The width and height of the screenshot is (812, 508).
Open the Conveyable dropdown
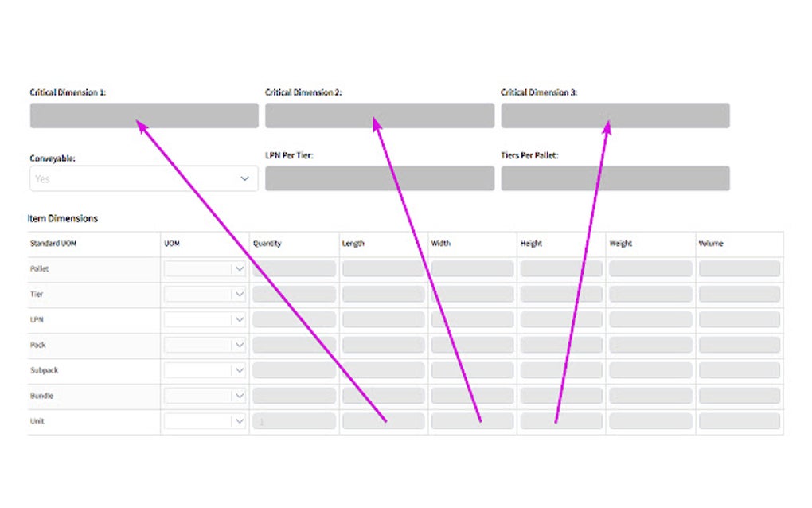[x=143, y=178]
